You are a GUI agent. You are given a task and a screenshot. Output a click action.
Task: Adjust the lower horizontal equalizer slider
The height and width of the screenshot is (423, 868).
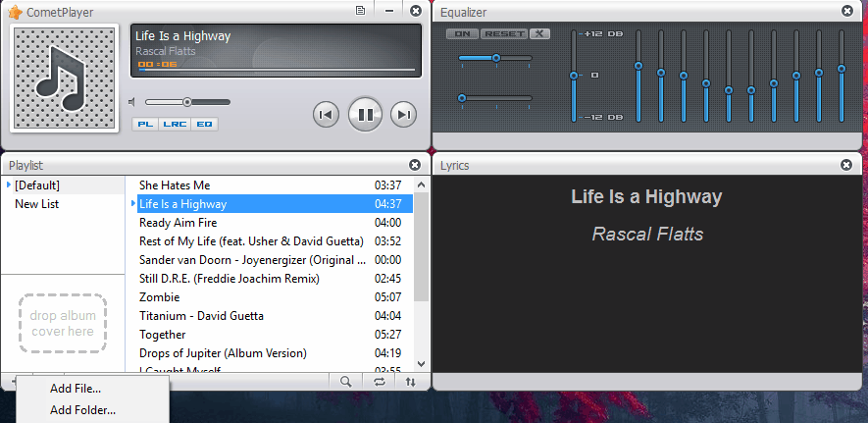(x=495, y=98)
